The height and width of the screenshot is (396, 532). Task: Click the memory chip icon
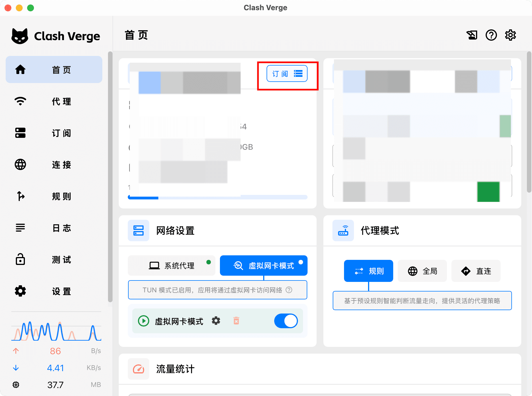(x=16, y=385)
